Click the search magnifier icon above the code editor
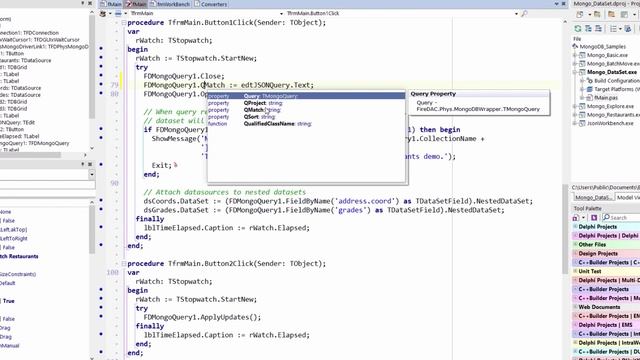Screen dimensions: 640x360 (x=524, y=13)
